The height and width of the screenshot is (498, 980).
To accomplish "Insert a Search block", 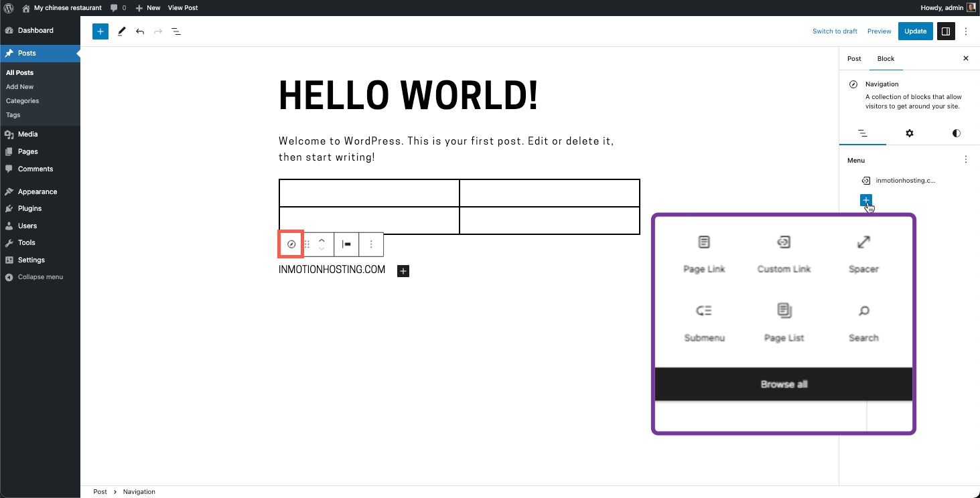I will [x=863, y=323].
